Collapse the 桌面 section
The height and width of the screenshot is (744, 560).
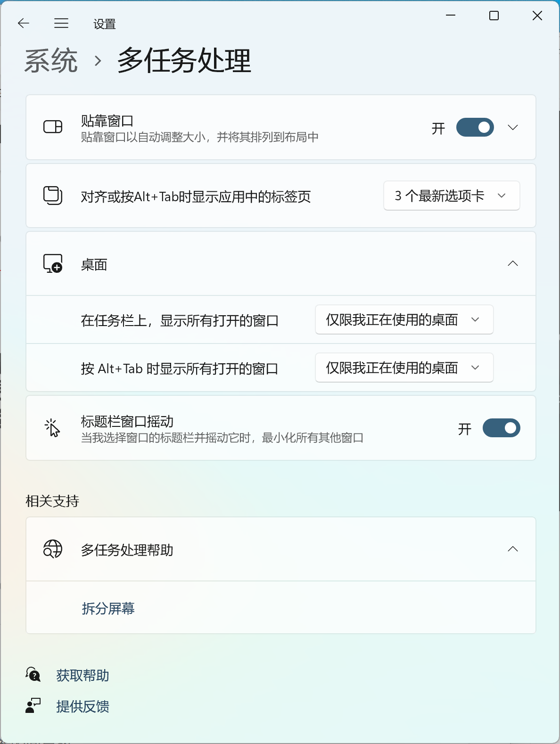(x=513, y=263)
